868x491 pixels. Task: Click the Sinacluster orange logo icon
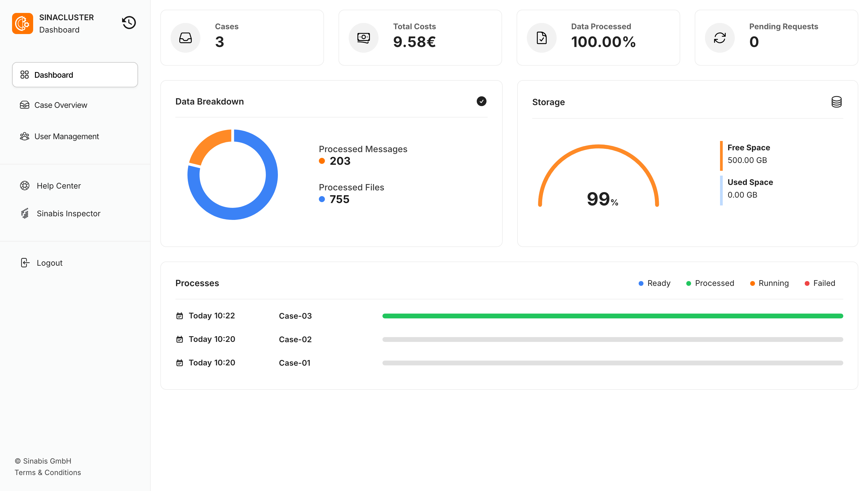coord(23,23)
